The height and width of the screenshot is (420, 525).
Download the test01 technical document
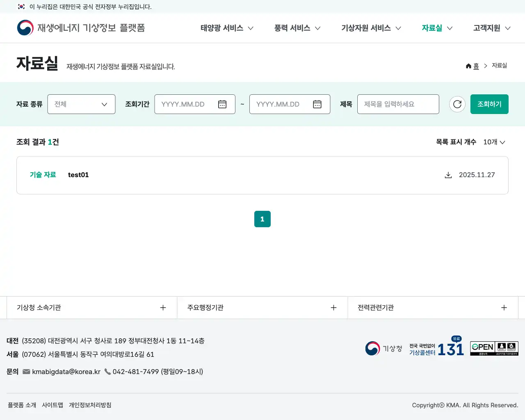pyautogui.click(x=448, y=175)
